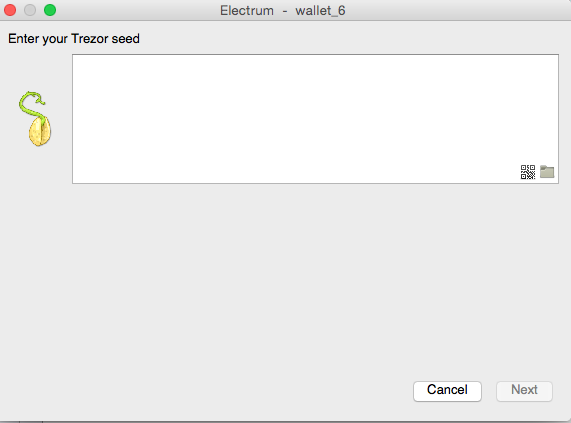Proceed to next wizard step with Next
This screenshot has width=571, height=423.
point(524,391)
